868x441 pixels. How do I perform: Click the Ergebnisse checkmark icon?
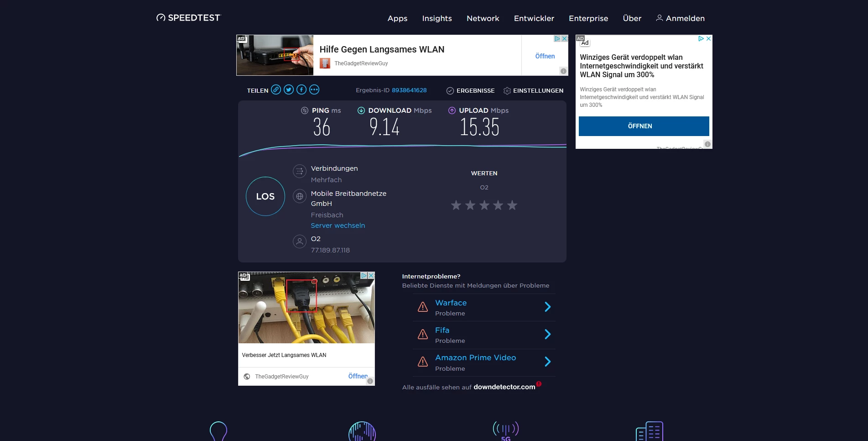(450, 91)
